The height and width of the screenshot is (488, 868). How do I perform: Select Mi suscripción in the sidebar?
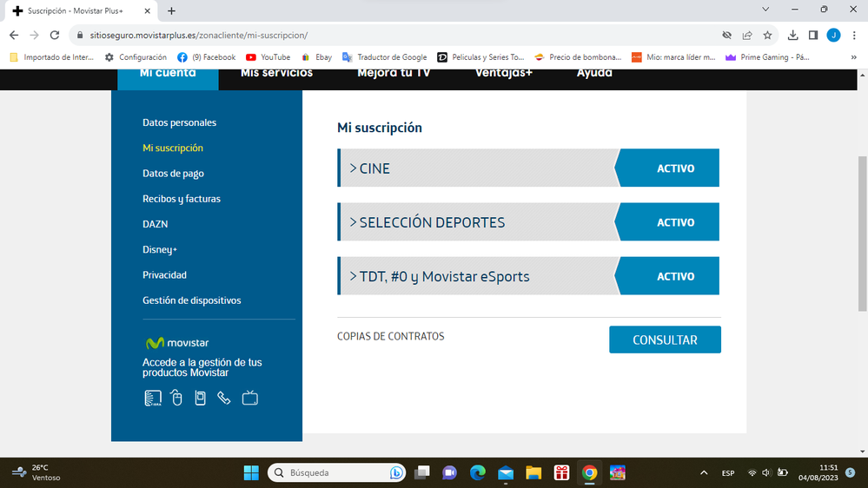tap(173, 148)
